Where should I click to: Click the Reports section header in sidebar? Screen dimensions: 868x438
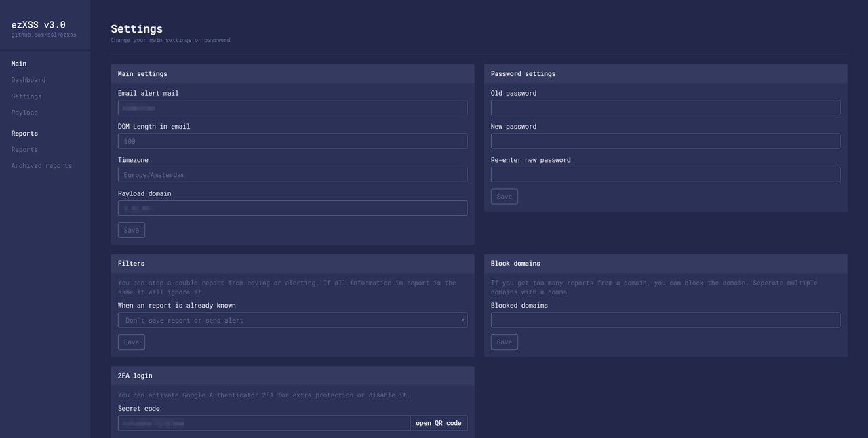click(24, 134)
